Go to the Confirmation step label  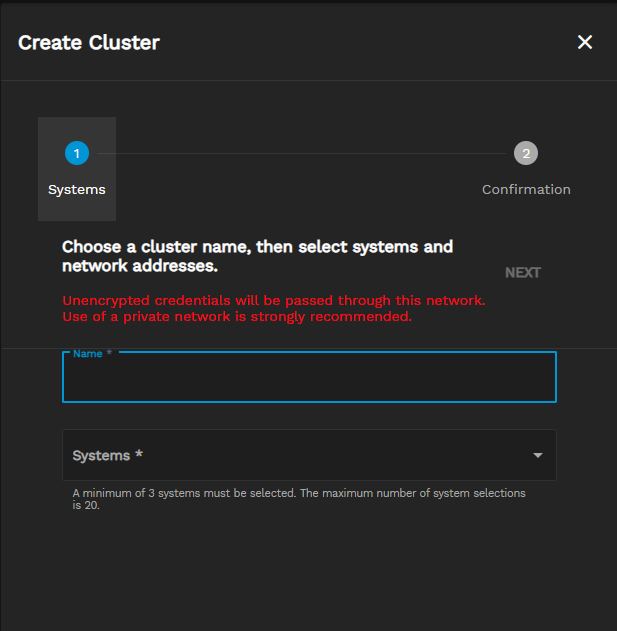pyautogui.click(x=526, y=189)
